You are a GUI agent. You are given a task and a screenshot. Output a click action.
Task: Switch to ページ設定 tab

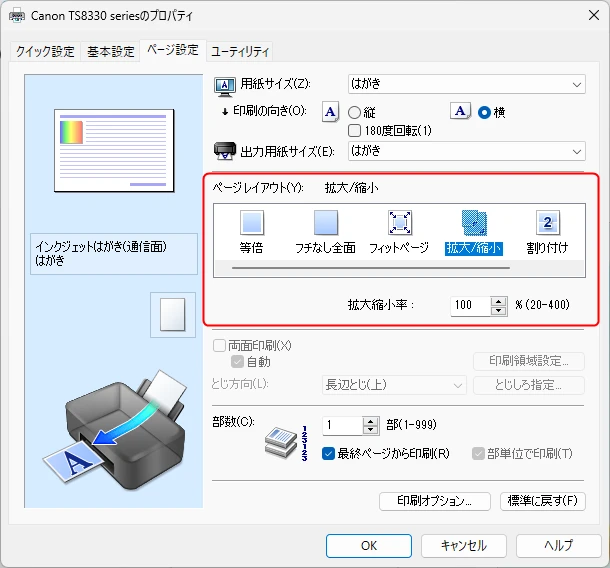point(173,50)
